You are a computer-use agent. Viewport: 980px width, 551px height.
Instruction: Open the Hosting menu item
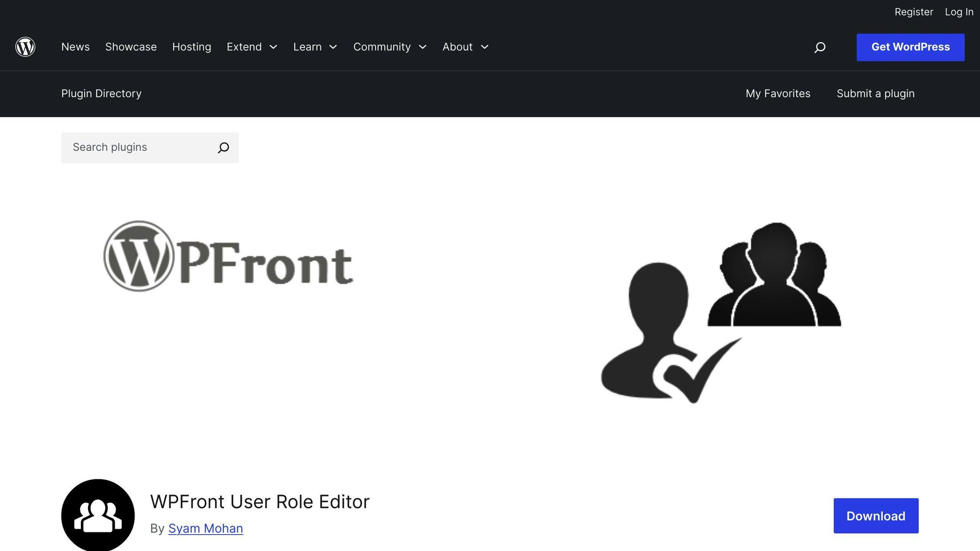pos(192,47)
